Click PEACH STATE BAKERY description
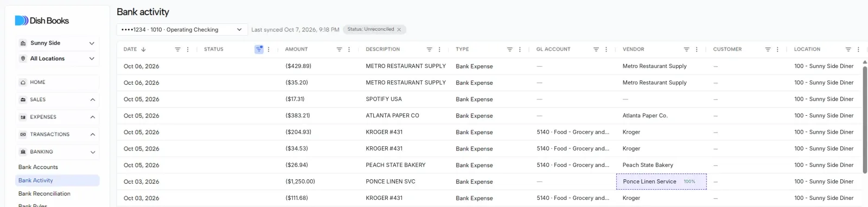 coord(395,165)
